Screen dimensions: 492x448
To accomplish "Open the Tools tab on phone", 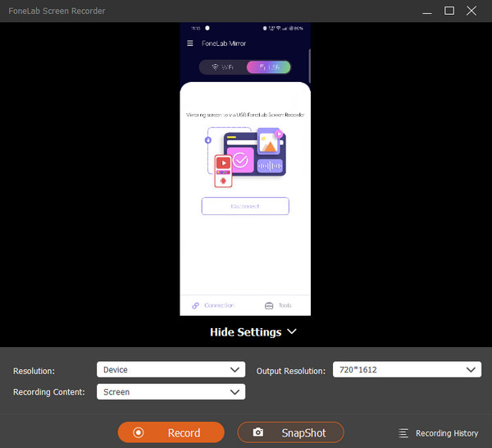I will click(278, 305).
